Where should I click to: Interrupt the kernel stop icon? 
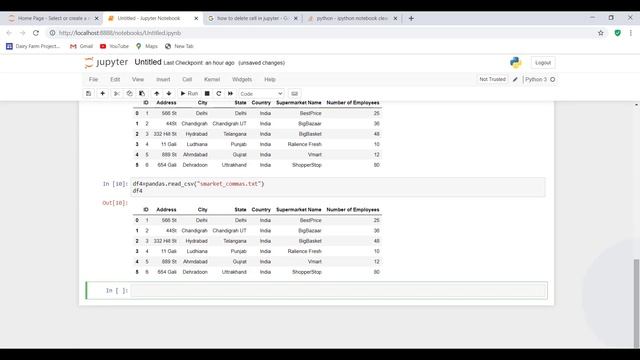click(x=207, y=93)
